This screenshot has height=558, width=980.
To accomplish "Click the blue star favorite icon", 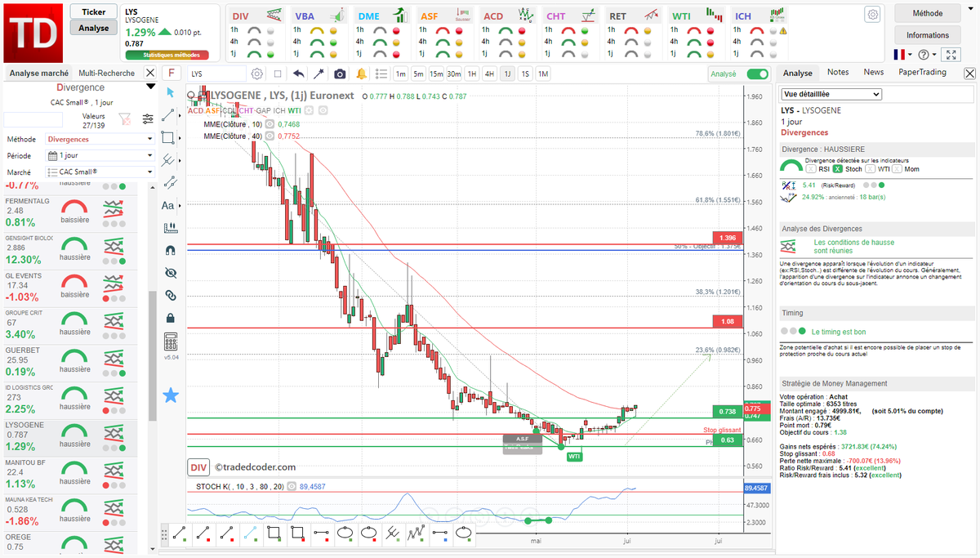I will [x=171, y=395].
